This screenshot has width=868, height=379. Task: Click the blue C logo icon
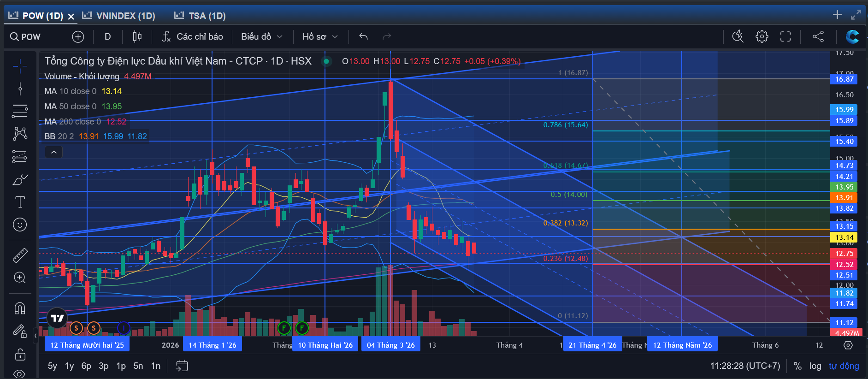pos(852,36)
